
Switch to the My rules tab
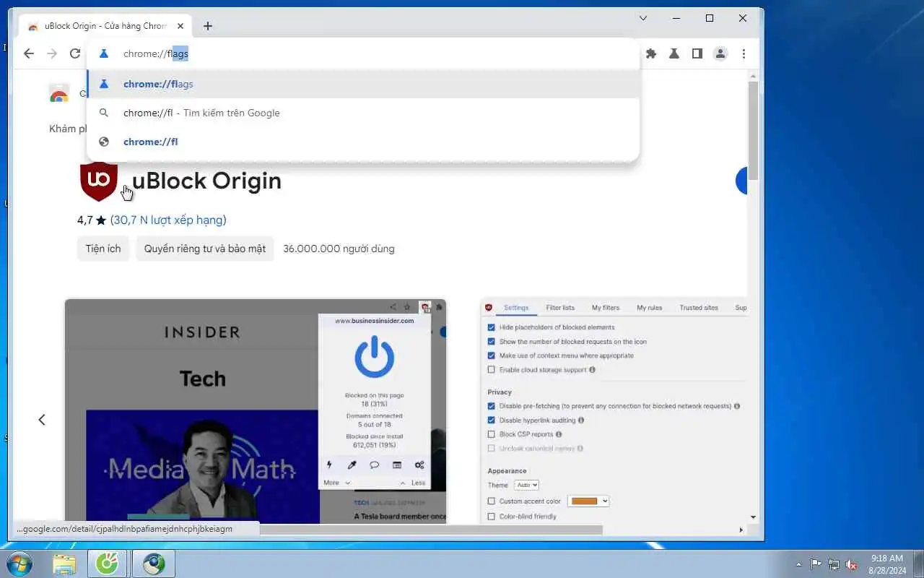649,308
